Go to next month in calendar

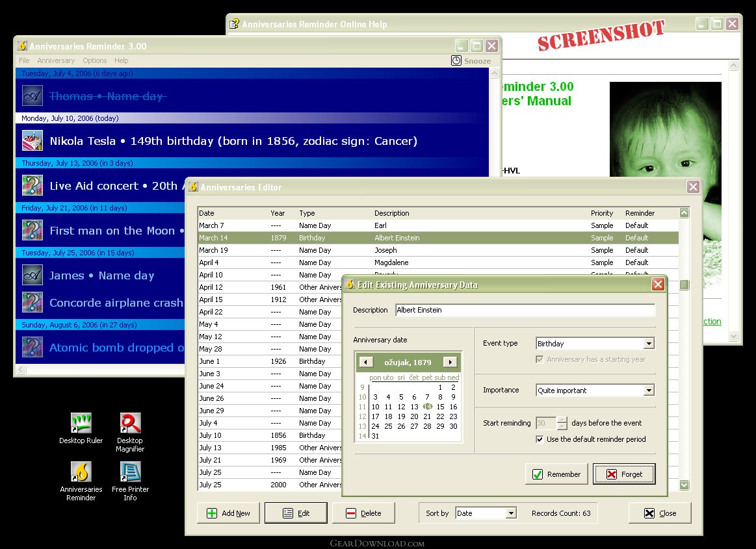point(450,362)
